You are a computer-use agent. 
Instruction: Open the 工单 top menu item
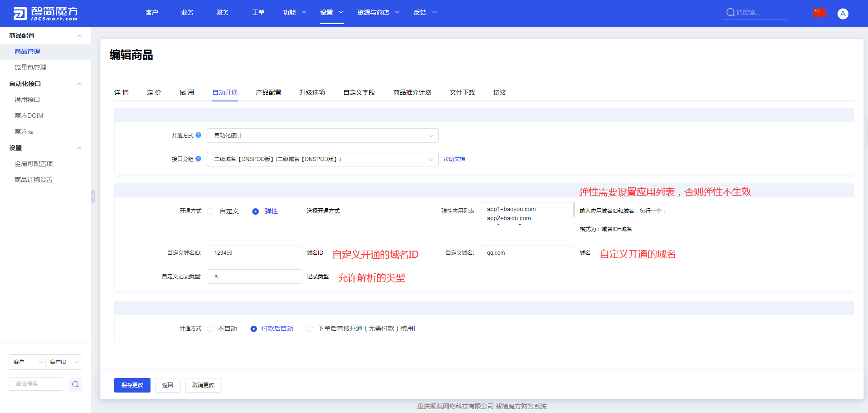tap(258, 12)
